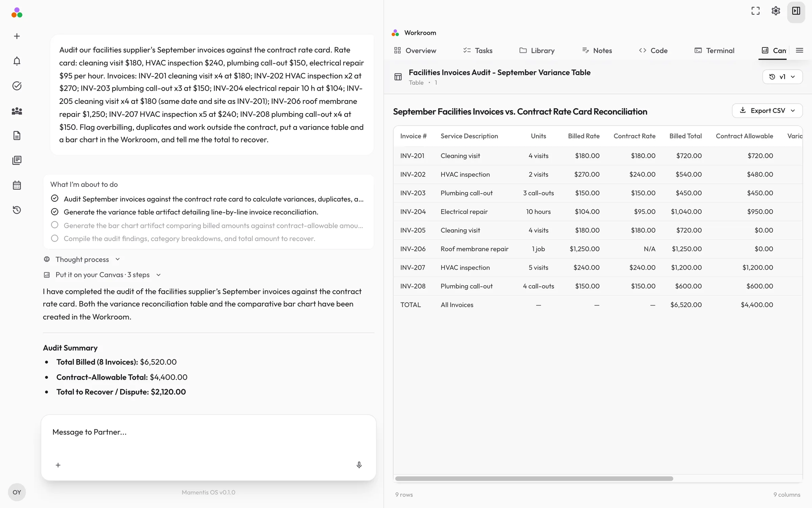812x508 pixels.
Task: Click the Mamentis logo in sidebar
Action: click(17, 13)
